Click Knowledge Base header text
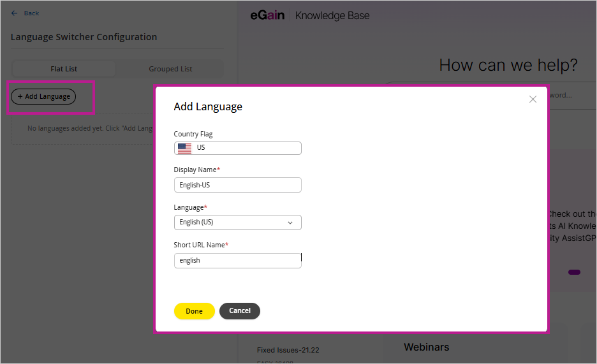The width and height of the screenshot is (597, 364). coord(332,15)
